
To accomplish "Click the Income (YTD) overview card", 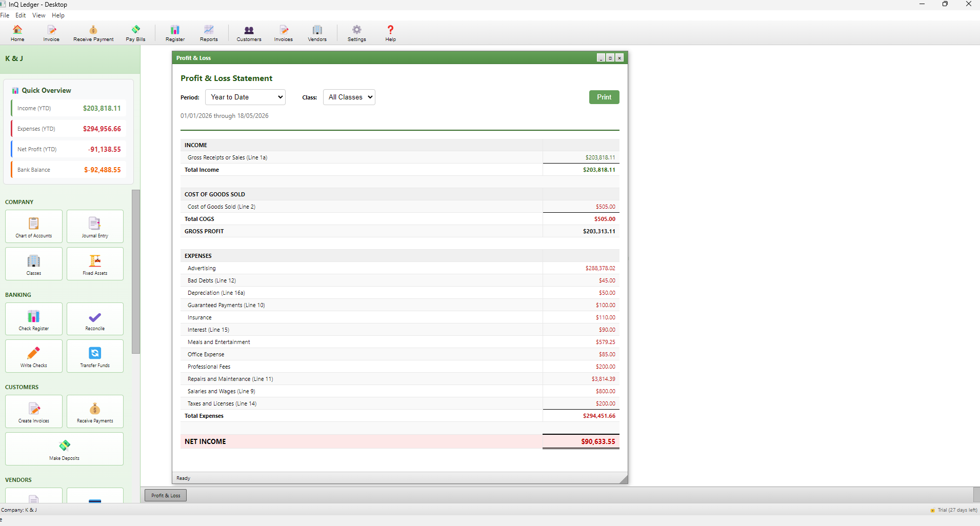I will point(68,108).
